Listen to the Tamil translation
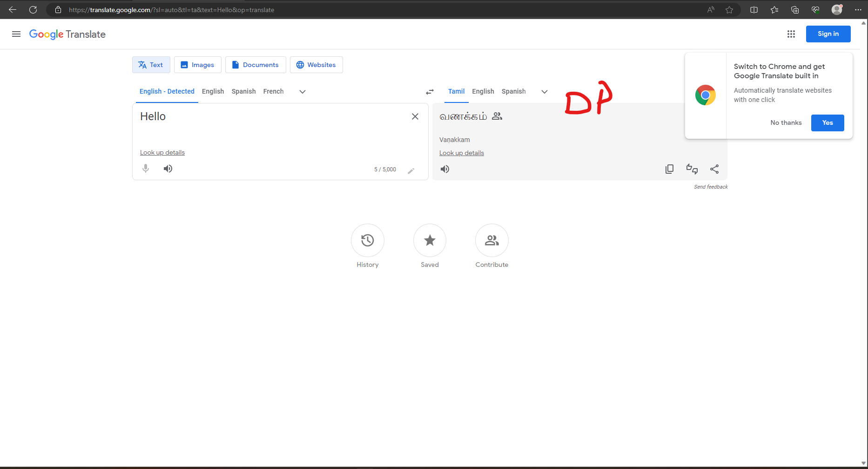 (x=444, y=169)
